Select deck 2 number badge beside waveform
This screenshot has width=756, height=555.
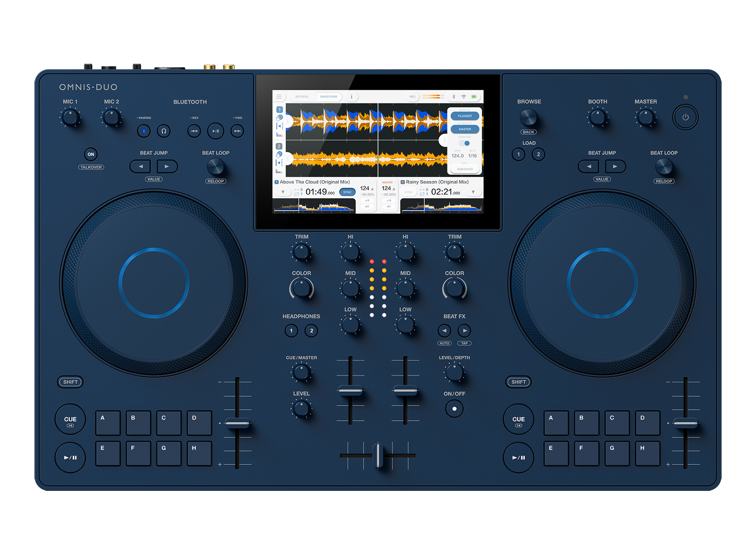coord(279,146)
